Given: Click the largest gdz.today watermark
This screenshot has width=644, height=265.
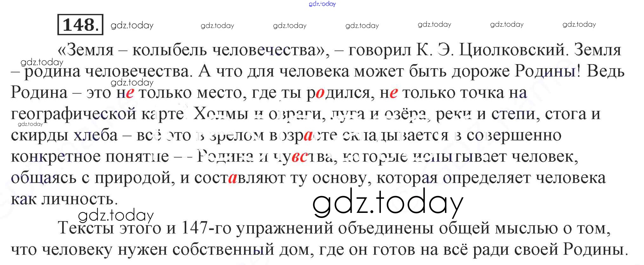Looking at the screenshot, I should (x=388, y=203).
